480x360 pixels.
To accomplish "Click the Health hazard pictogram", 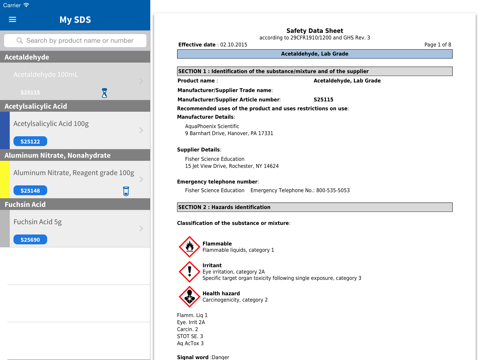I will [x=189, y=296].
